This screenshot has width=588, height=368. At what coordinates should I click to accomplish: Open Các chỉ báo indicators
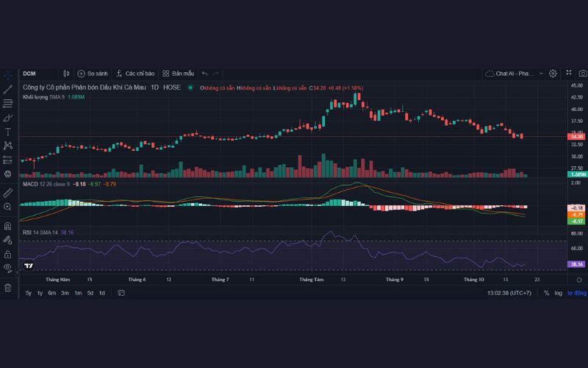(135, 74)
